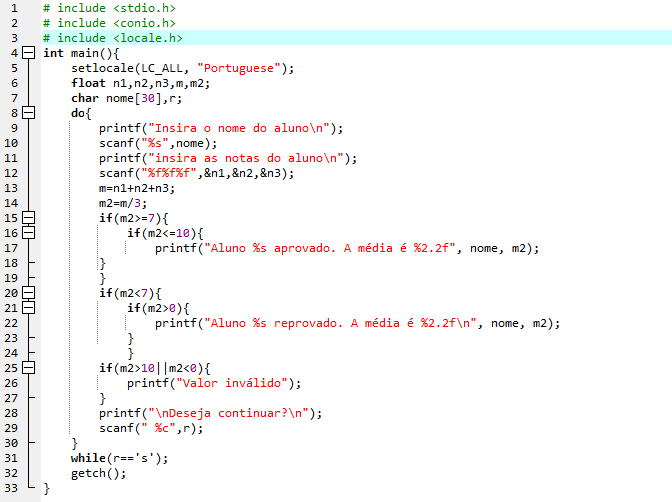Collapse the if(m2>10||m2<0) fold at line 25
Screen dimensions: 672x502
(x=28, y=368)
